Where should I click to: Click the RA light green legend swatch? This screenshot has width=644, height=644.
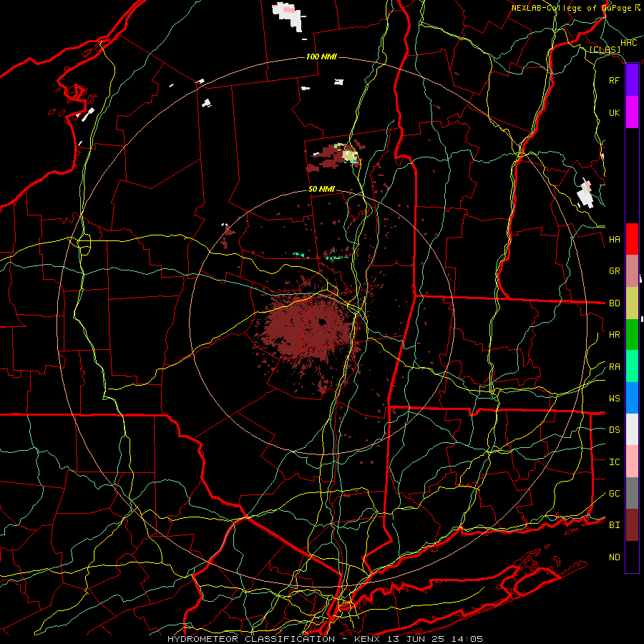pos(632,366)
